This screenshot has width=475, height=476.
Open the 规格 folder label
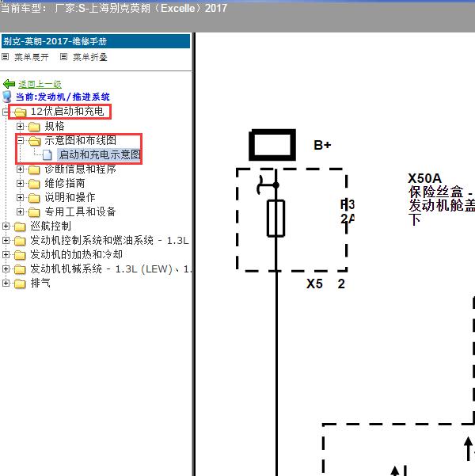pos(55,126)
